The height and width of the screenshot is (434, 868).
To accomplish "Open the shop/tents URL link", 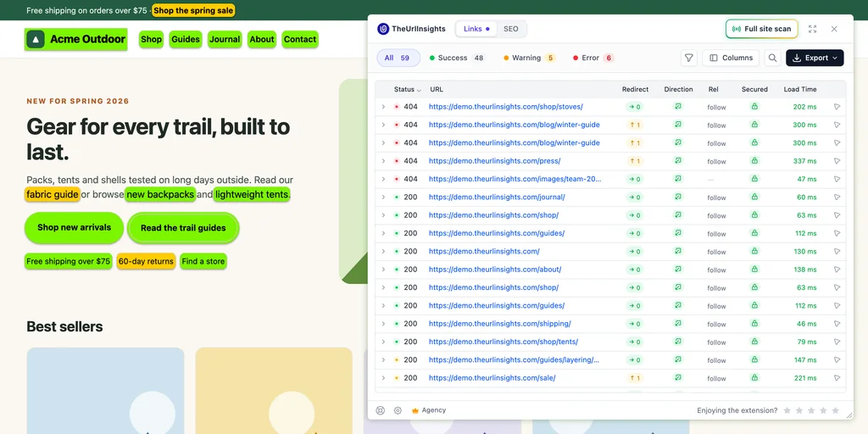I will 504,342.
